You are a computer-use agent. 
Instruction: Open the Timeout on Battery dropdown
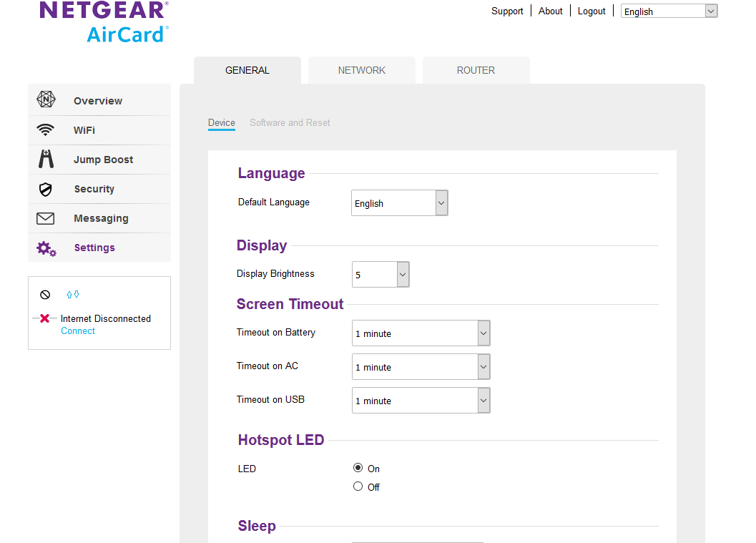(421, 333)
